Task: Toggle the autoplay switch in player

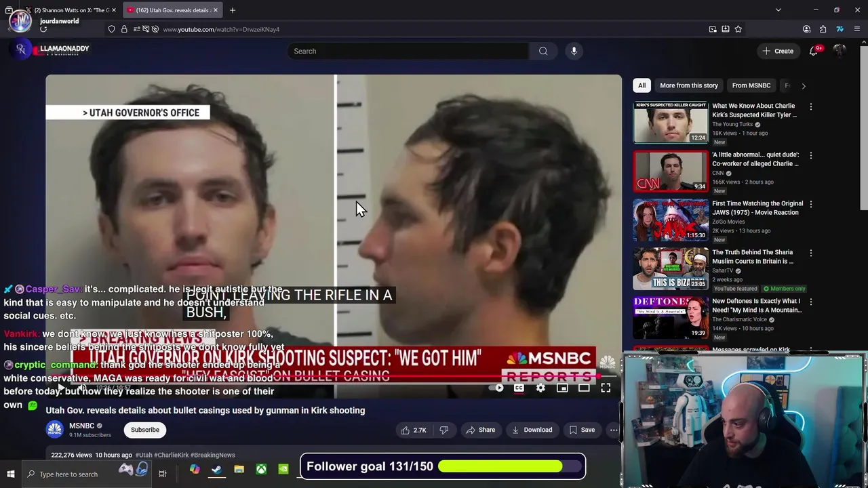Action: (x=497, y=388)
